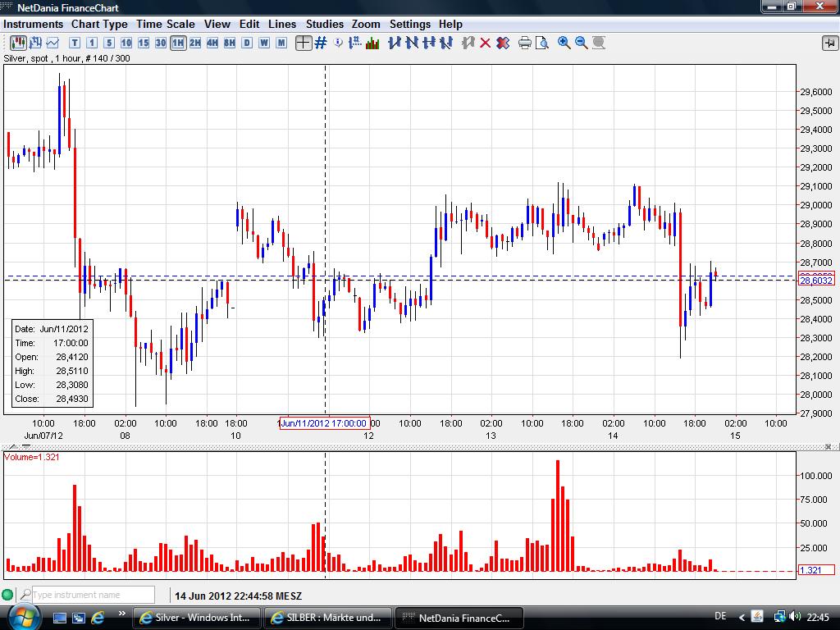Click the printer icon in toolbar

click(x=525, y=43)
